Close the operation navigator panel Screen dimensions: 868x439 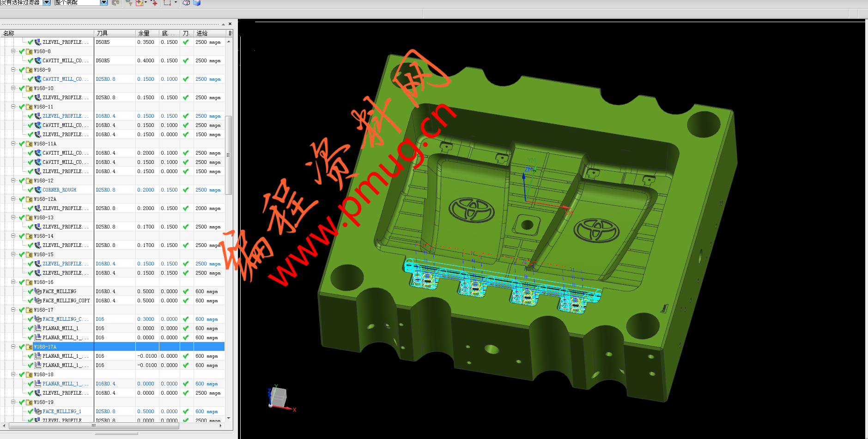[230, 24]
